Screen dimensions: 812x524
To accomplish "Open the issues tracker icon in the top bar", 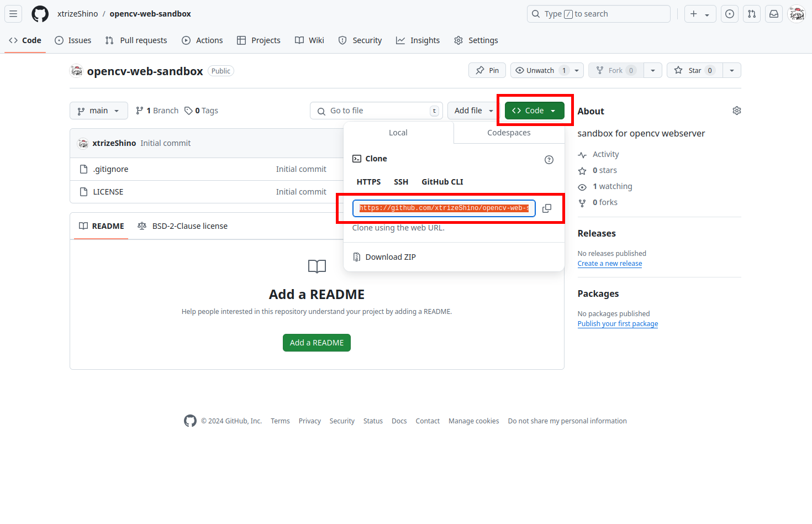I will 729,14.
